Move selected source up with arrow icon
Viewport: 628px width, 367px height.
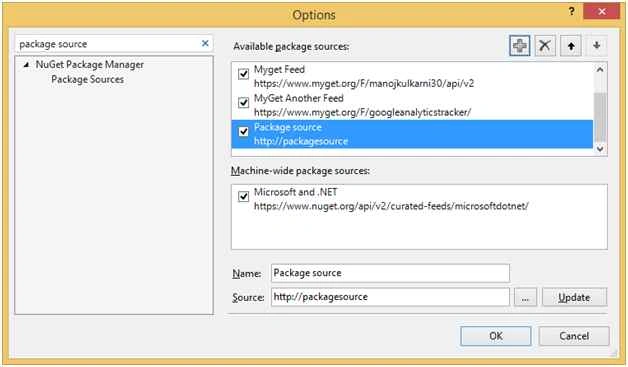coord(571,46)
